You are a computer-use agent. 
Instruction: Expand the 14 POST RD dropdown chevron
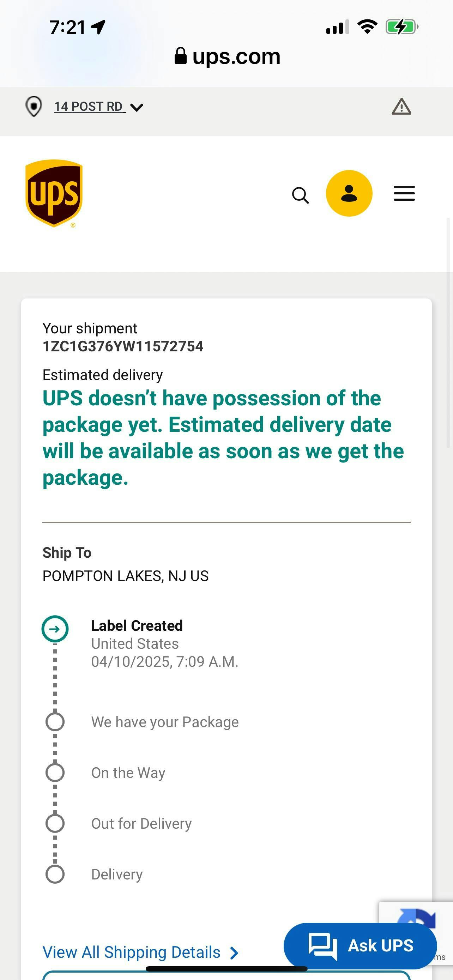[137, 107]
